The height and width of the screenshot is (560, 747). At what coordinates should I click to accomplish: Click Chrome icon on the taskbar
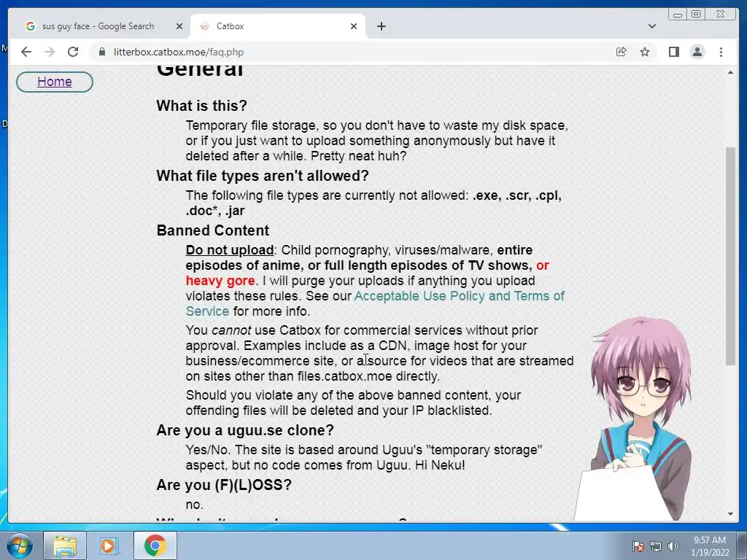[155, 545]
